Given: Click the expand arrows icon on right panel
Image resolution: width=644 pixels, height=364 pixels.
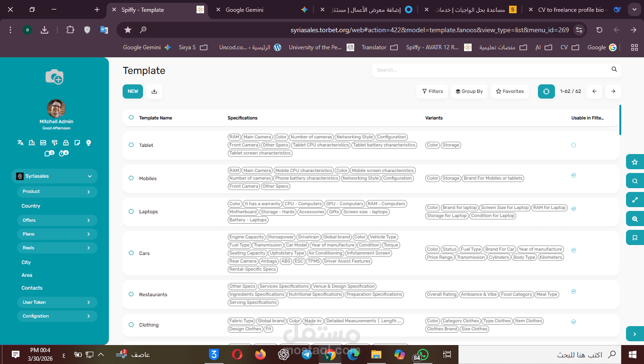Looking at the screenshot, I should coord(635,200).
